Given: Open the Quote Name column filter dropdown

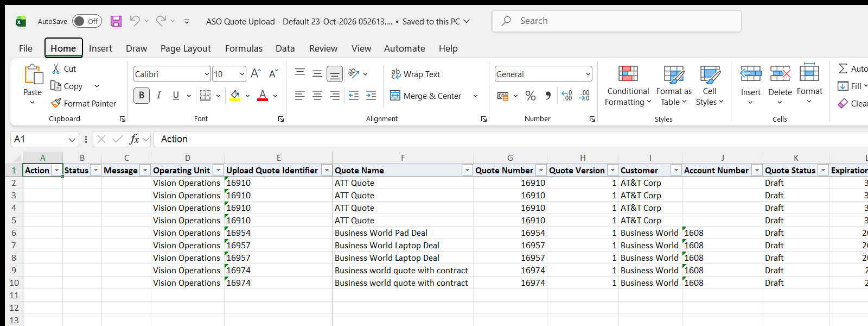Looking at the screenshot, I should pos(467,171).
